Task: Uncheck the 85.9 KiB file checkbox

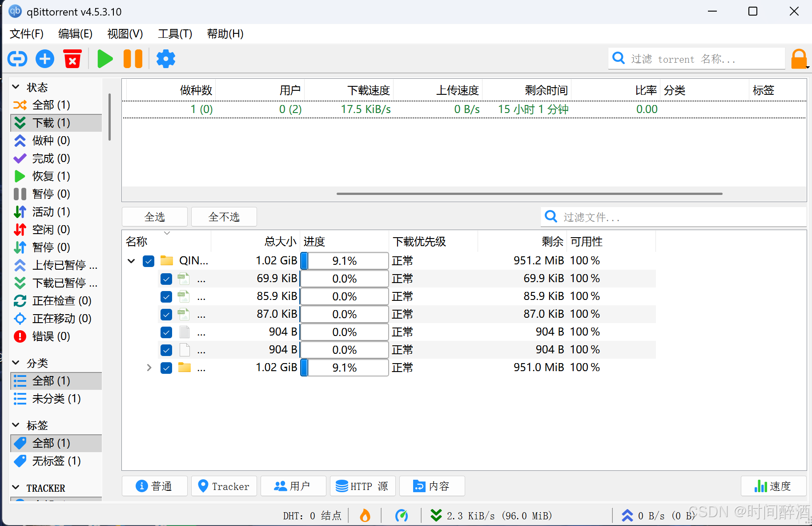Action: point(166,297)
